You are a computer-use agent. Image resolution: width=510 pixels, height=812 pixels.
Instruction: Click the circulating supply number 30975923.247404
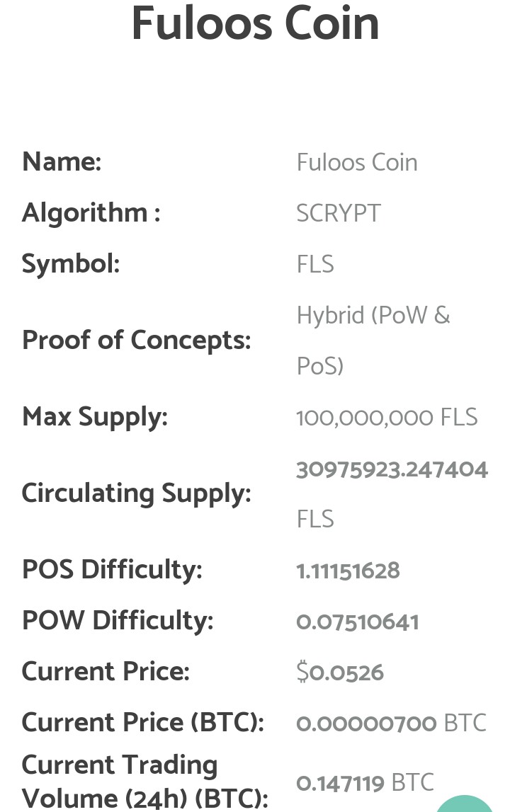(x=392, y=469)
